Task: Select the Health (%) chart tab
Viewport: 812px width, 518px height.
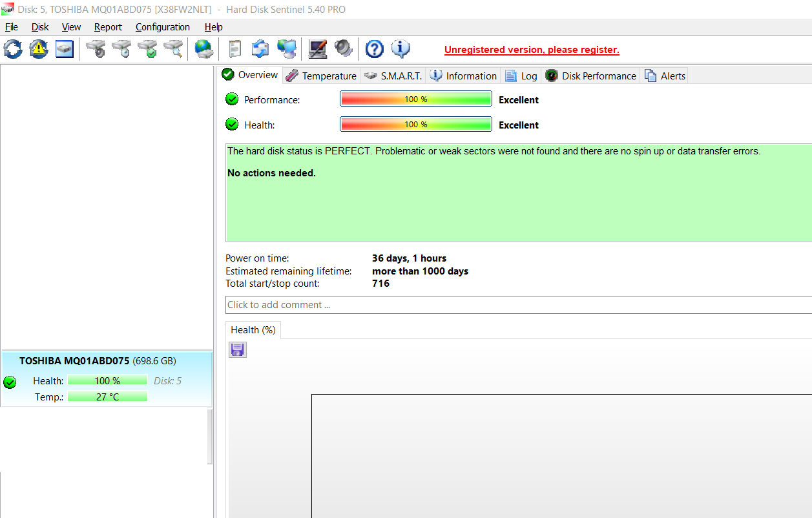Action: (253, 330)
